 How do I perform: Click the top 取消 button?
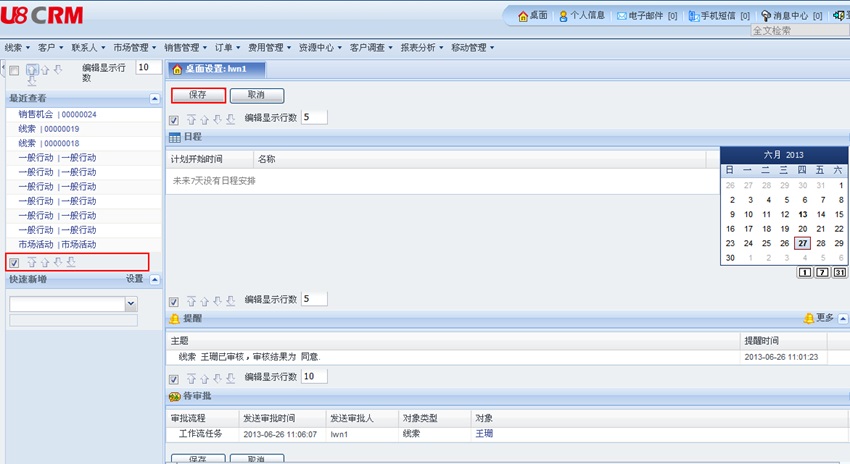pos(256,95)
